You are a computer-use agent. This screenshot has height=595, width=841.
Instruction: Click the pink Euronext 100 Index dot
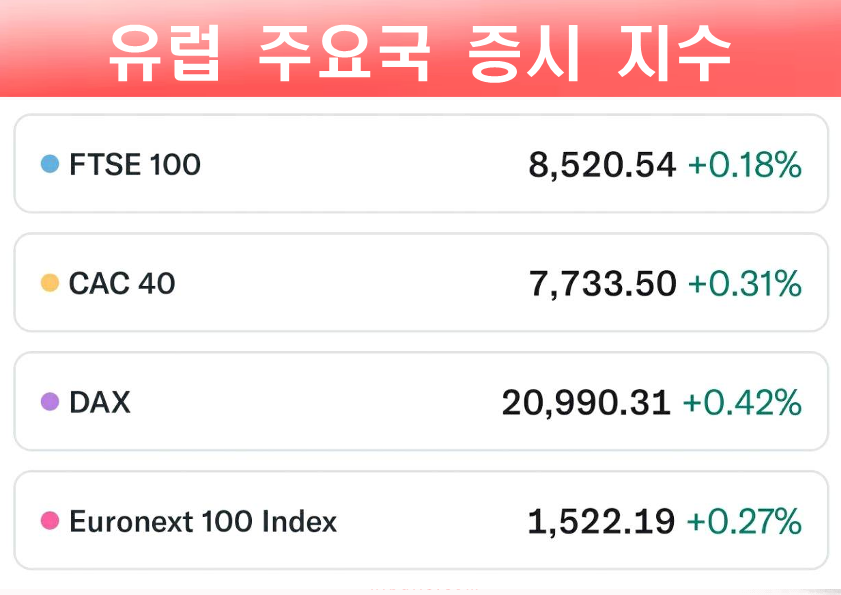point(50,521)
